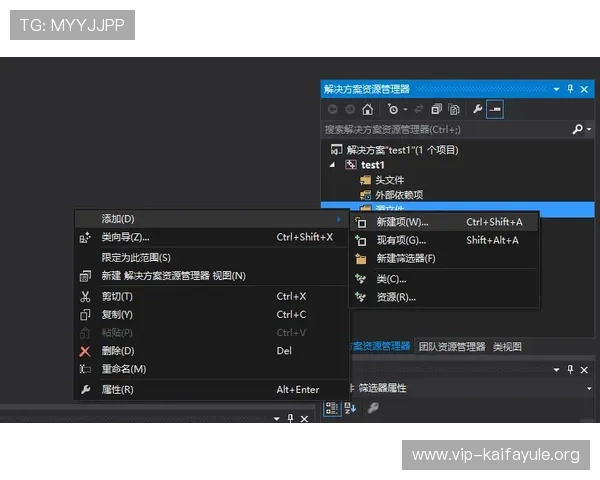Viewport: 600px width, 480px height.
Task: Open the bottom-left panel window position dropdown
Action: click(x=277, y=419)
